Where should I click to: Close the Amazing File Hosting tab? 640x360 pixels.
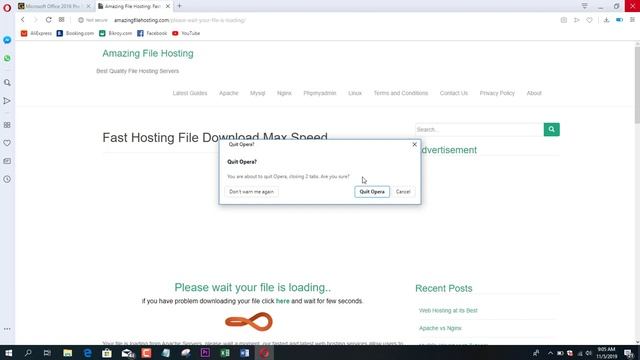point(168,6)
